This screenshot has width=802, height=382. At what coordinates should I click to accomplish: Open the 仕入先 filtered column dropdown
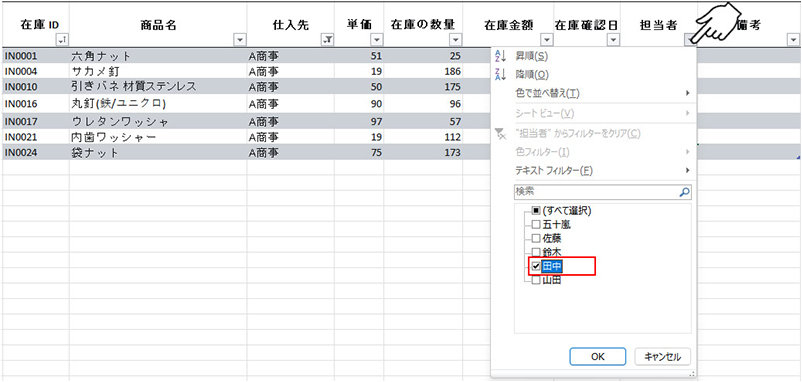click(327, 40)
